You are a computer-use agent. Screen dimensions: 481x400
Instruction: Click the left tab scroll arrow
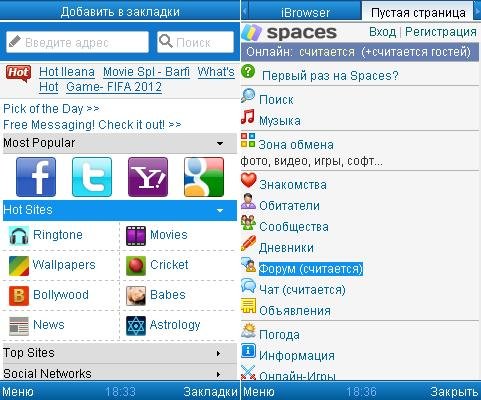[245, 11]
